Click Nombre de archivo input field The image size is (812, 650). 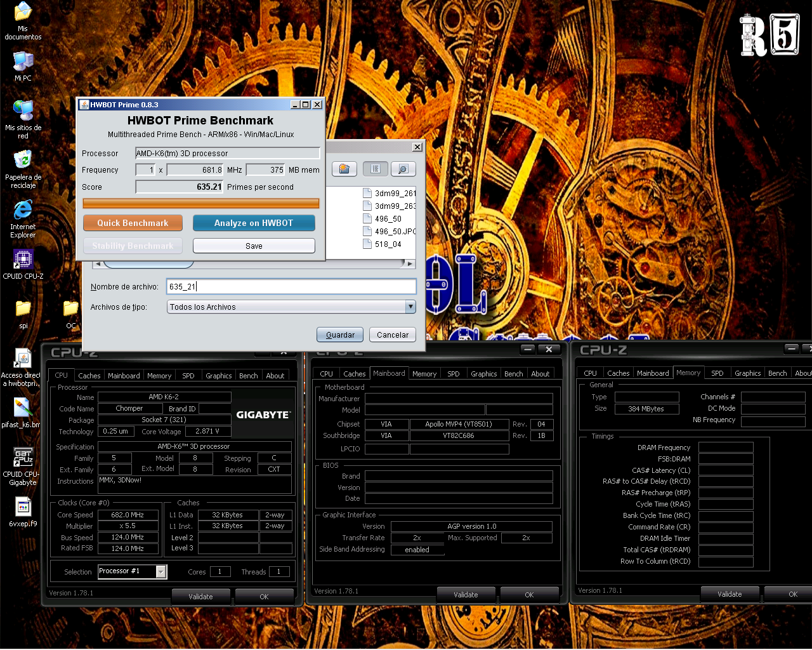[x=291, y=286]
